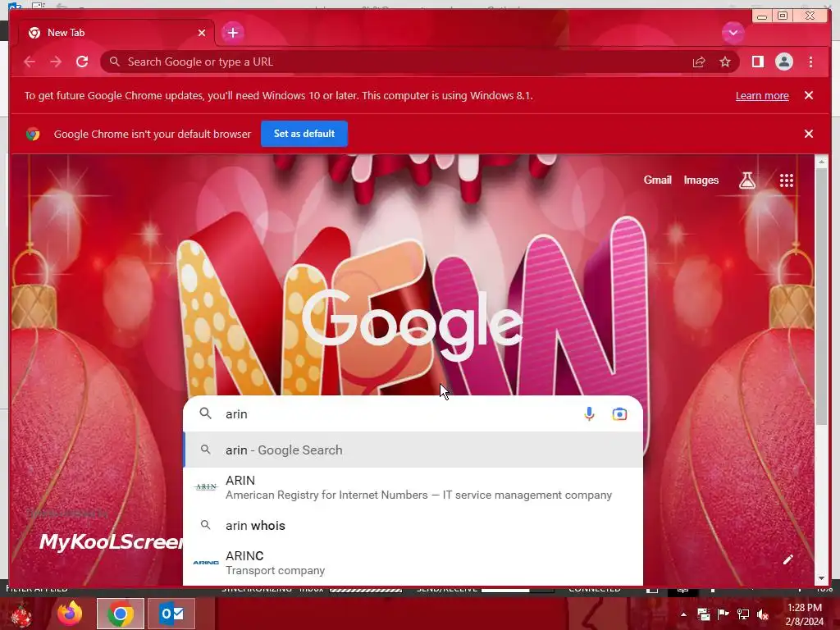Switch to Chrome on the taskbar
This screenshot has width=840, height=630.
[x=121, y=614]
